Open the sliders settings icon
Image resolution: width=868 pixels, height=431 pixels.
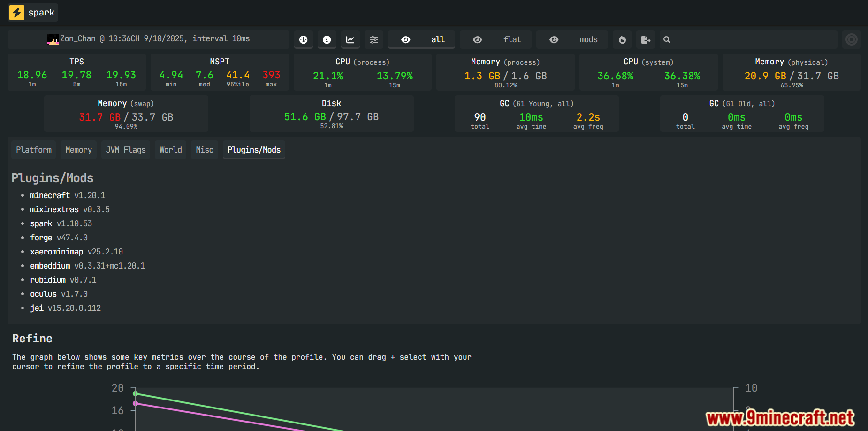click(x=374, y=40)
